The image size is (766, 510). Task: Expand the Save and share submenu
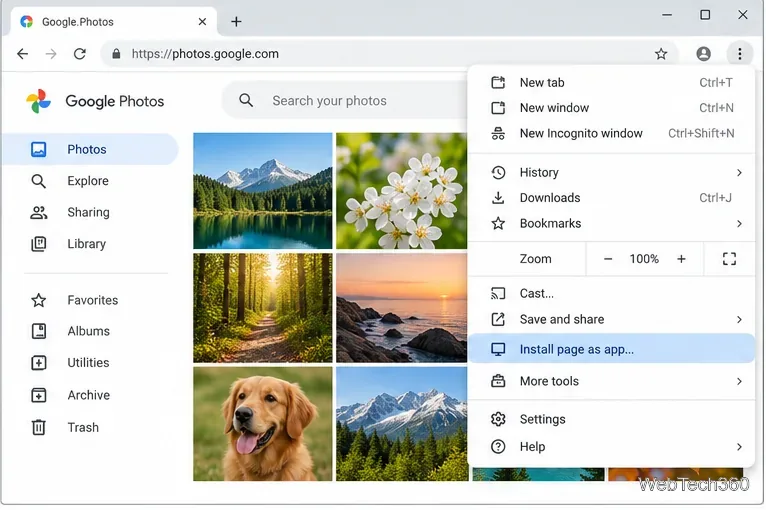coord(611,319)
